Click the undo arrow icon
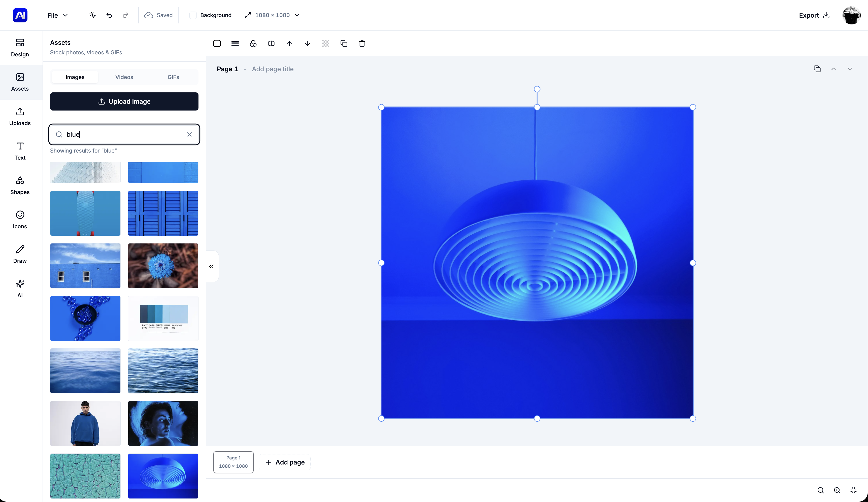The width and height of the screenshot is (868, 502). (x=109, y=15)
